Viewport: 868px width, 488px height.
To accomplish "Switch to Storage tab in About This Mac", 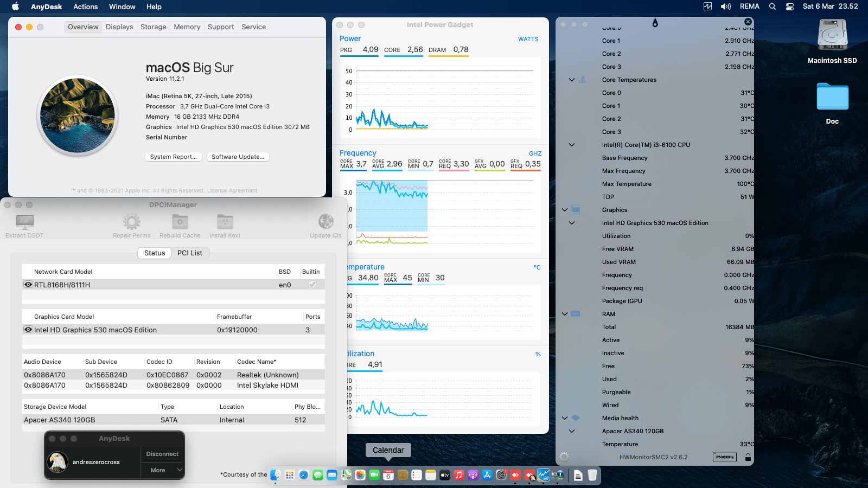I will coord(154,27).
